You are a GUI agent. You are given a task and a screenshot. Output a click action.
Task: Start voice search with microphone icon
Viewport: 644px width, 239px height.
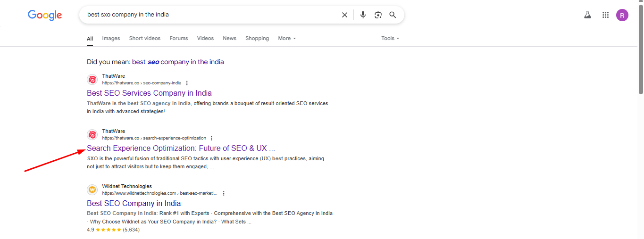pos(363,15)
